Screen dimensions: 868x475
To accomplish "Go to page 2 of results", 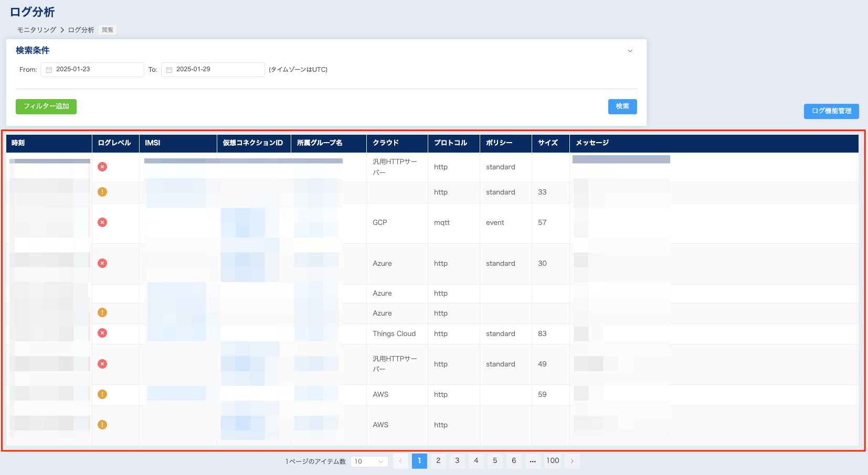I will [438, 461].
